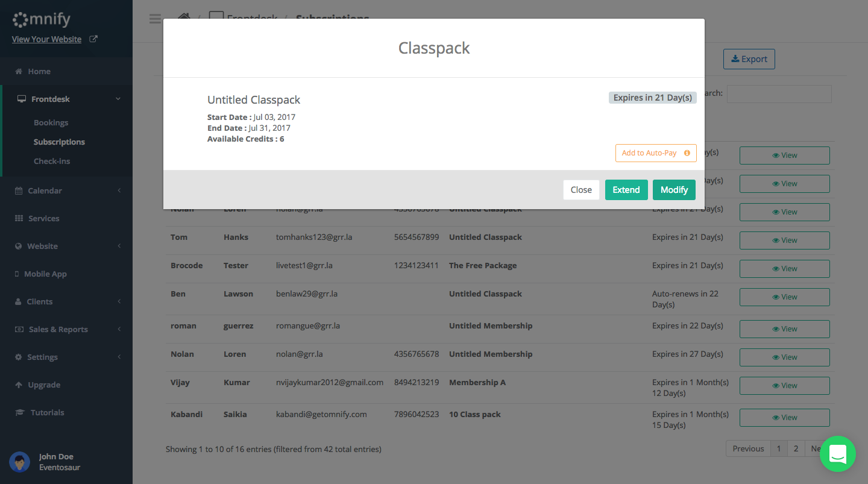Click the Services grid icon

tap(19, 218)
